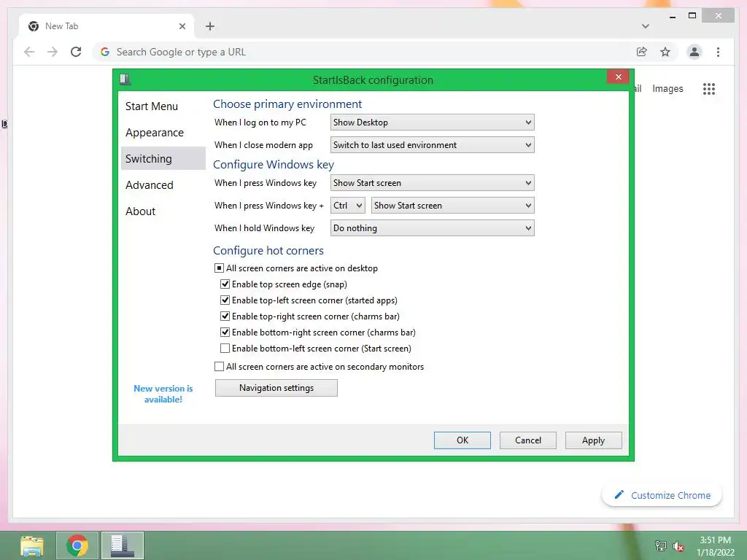Click Cancel in StartIsBack dialog

pos(528,440)
